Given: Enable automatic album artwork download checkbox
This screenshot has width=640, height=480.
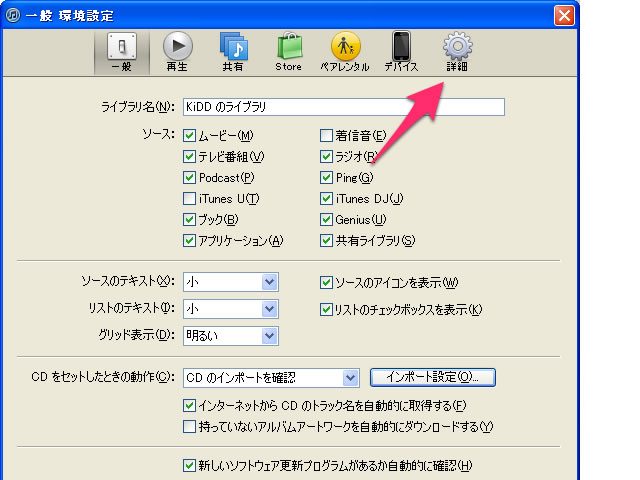Looking at the screenshot, I should point(189,427).
